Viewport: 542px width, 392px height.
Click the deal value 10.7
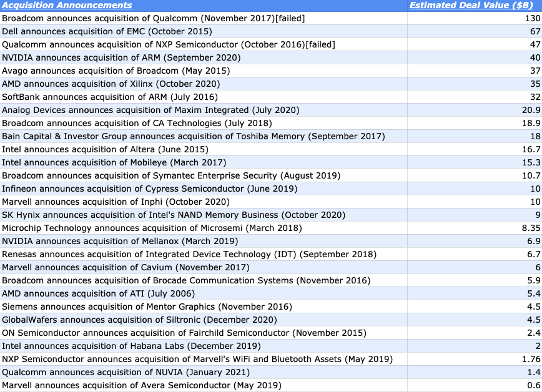click(531, 176)
